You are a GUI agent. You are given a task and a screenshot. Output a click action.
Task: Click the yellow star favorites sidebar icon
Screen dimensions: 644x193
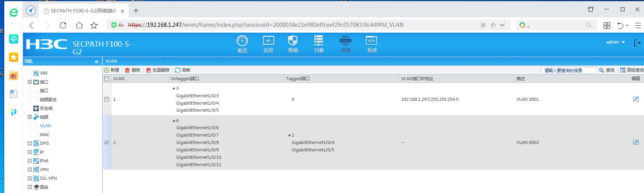point(14,57)
